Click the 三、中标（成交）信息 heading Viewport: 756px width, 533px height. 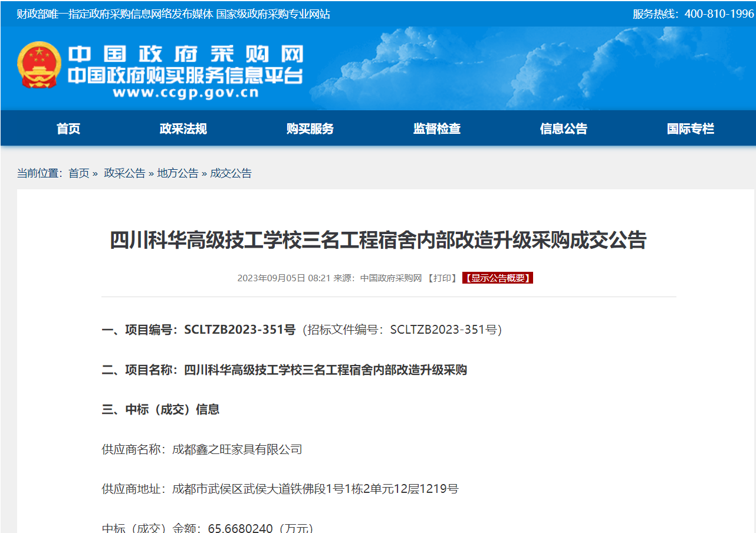160,410
